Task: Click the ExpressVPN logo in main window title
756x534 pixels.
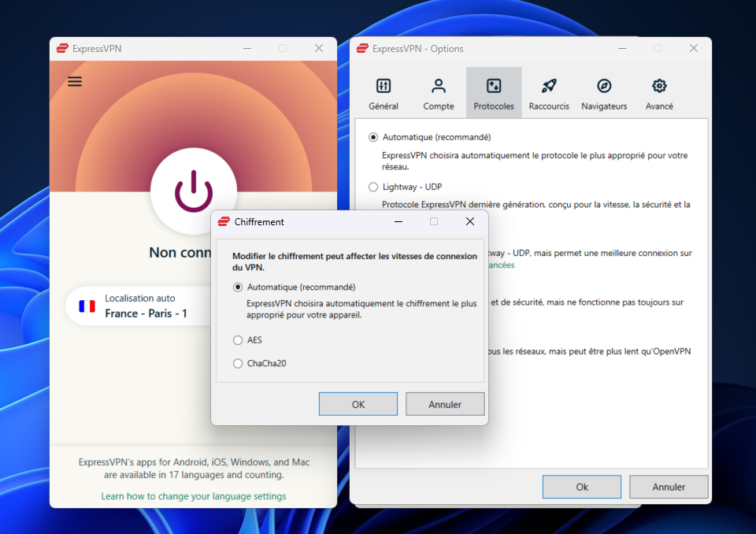Action: pyautogui.click(x=62, y=48)
